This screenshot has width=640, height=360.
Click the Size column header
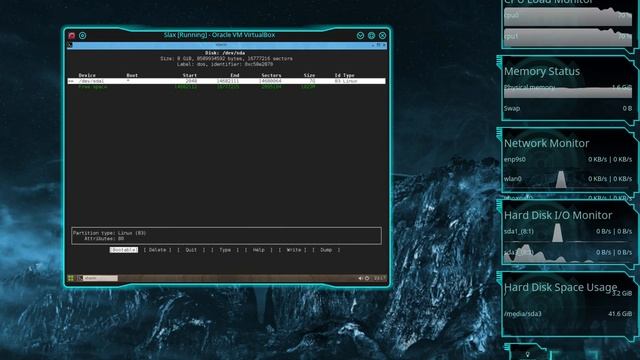tap(309, 76)
